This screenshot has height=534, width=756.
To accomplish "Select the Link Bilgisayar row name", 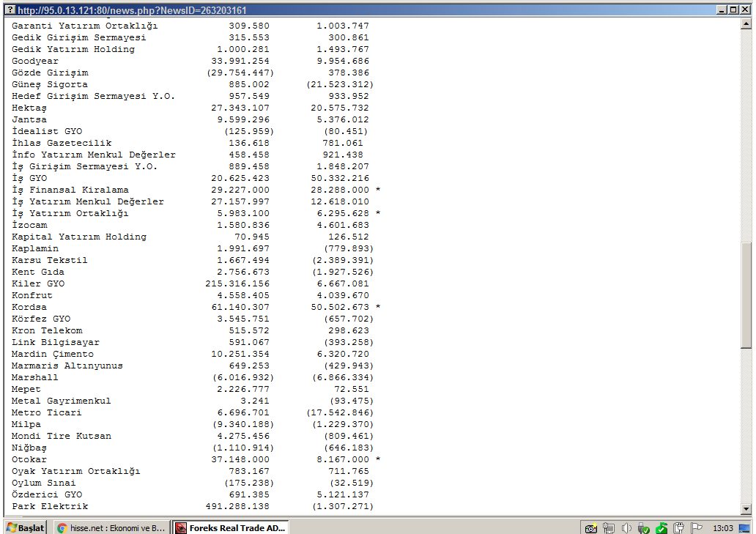I will point(56,342).
